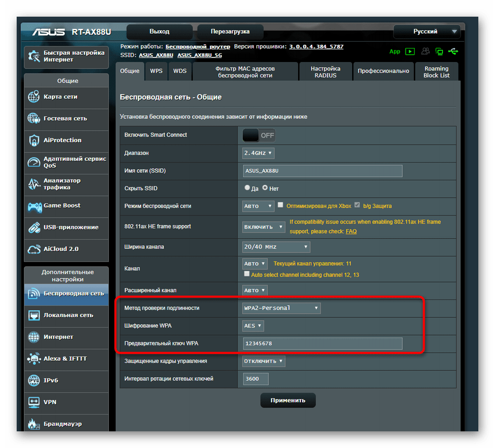495x448 pixels.
Task: Click the WPA pre-shared key field
Action: [323, 344]
